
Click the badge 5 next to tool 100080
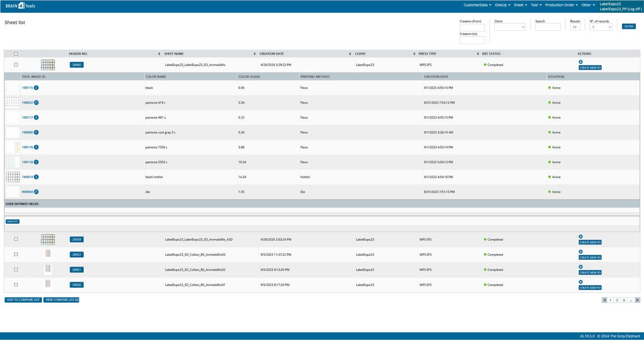click(36, 132)
